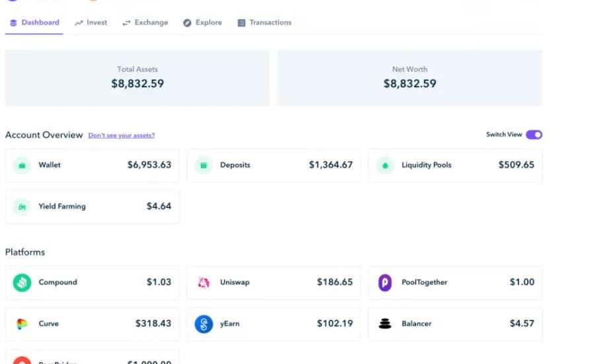Click the Wallet balance amount $6,953.63
Viewport: 603px width, 364px height.
click(149, 165)
